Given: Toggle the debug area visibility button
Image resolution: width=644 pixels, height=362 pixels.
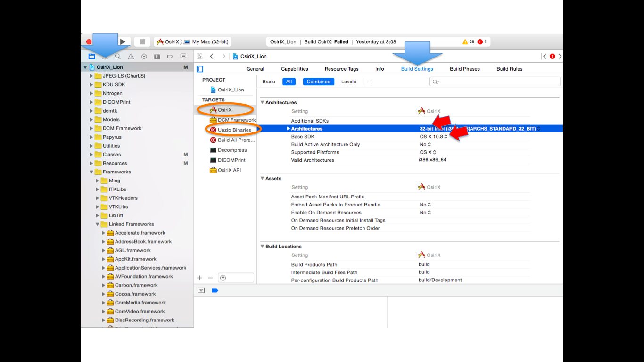Looking at the screenshot, I should (x=201, y=290).
